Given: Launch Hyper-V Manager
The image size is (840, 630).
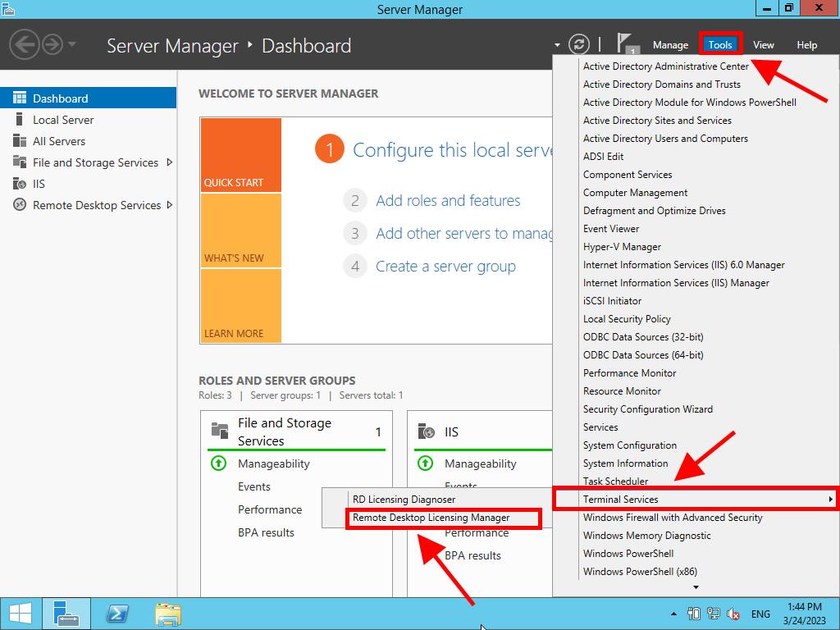Looking at the screenshot, I should point(622,247).
